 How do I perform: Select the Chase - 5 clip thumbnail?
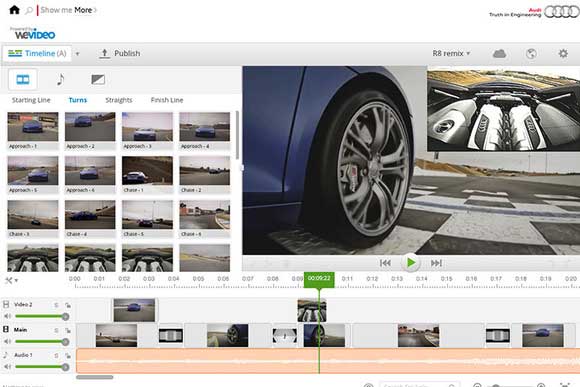pyautogui.click(x=147, y=215)
